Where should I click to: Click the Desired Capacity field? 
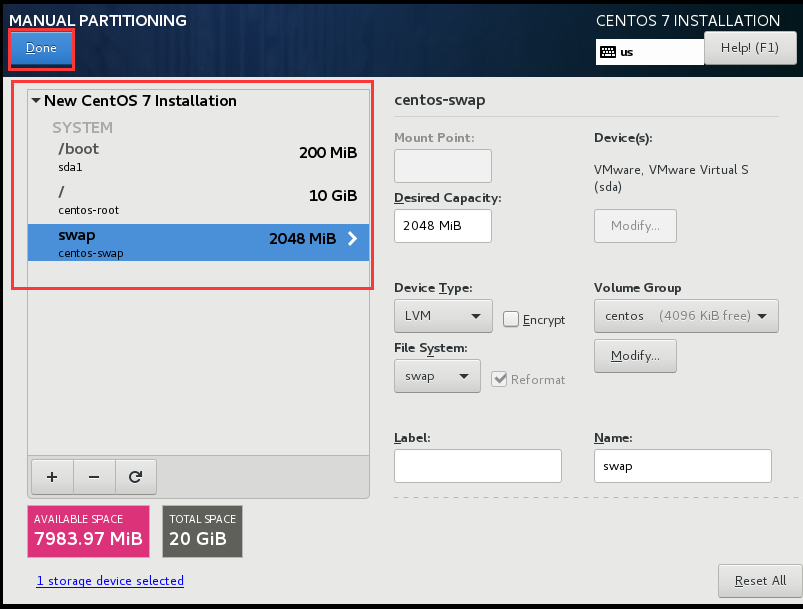pyautogui.click(x=442, y=226)
